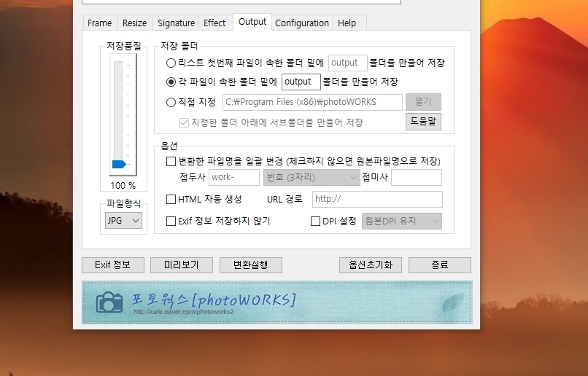Viewport: 588px width, 376px height.
Task: Click the 미리보기 preview button
Action: pyautogui.click(x=182, y=265)
